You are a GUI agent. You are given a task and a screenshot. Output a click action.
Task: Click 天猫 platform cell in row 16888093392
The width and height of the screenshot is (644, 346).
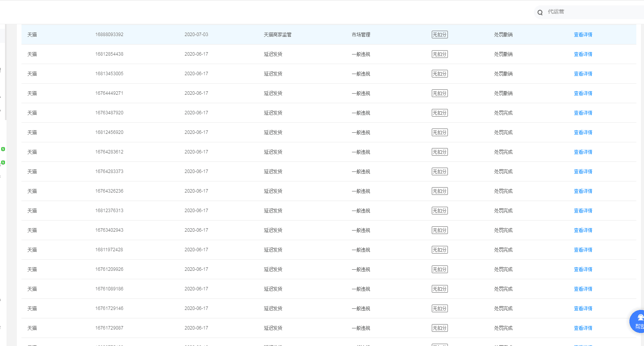pyautogui.click(x=32, y=35)
